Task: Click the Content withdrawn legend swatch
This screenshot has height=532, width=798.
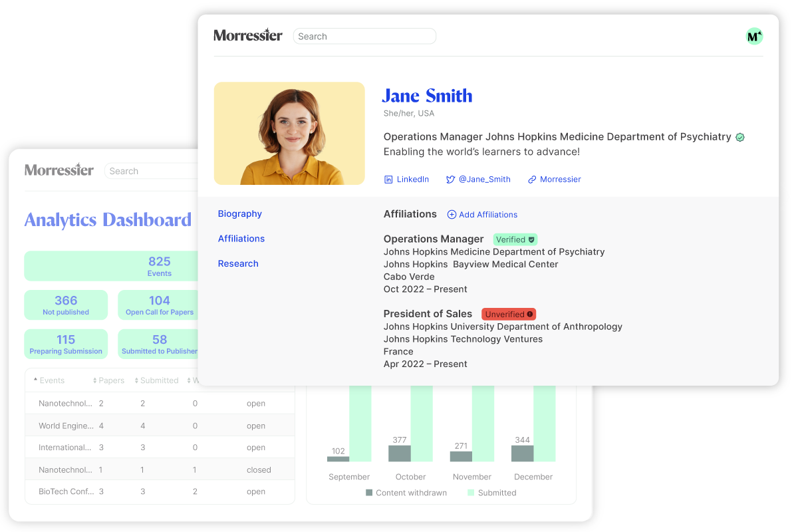Action: pyautogui.click(x=369, y=493)
